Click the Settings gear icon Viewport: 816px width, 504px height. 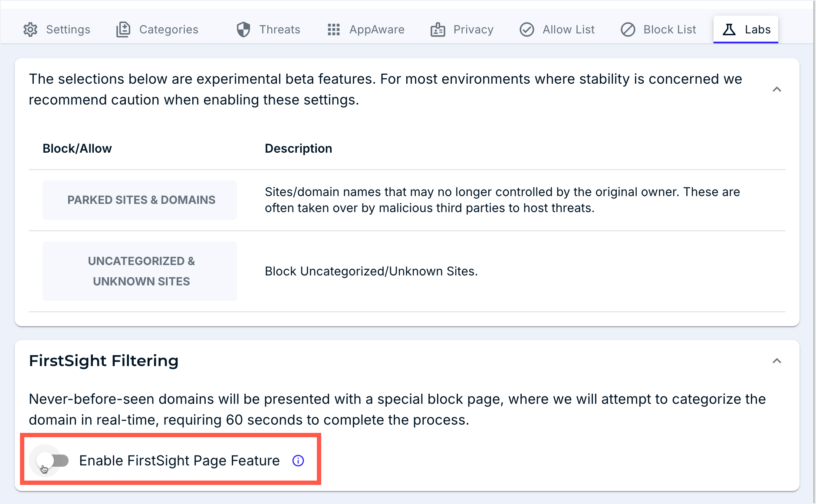coord(30,29)
